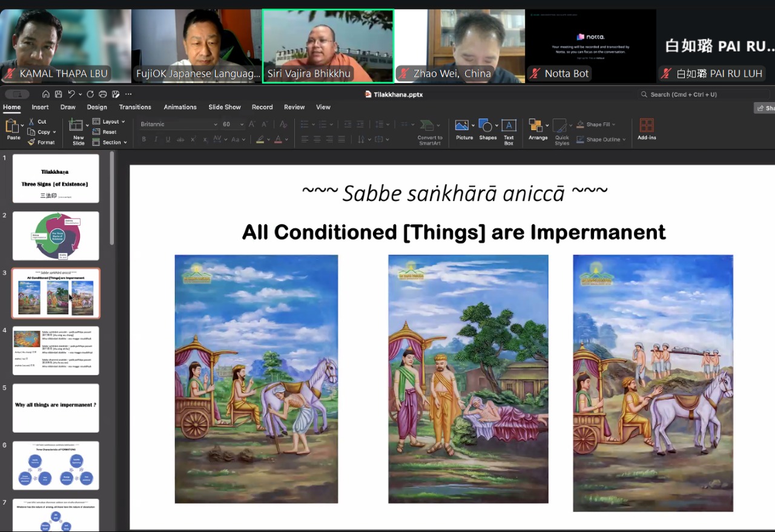This screenshot has height=532, width=775.
Task: Click the font color red swatch
Action: tap(278, 139)
